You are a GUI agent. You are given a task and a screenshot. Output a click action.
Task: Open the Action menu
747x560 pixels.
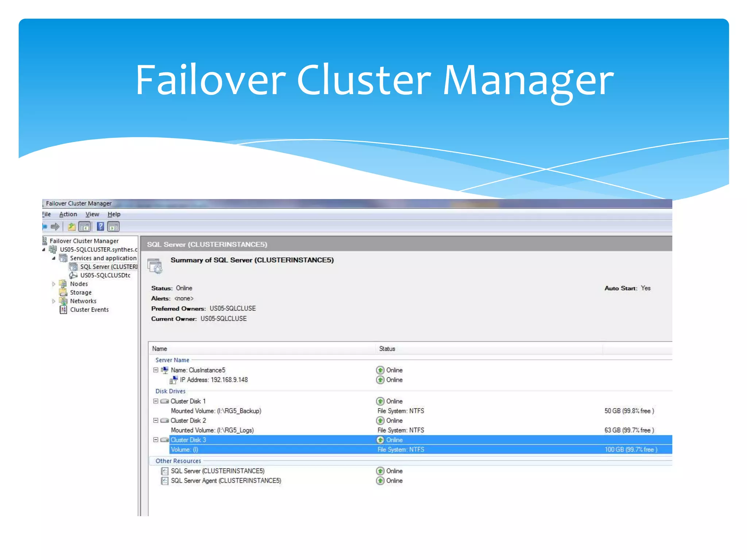point(68,214)
